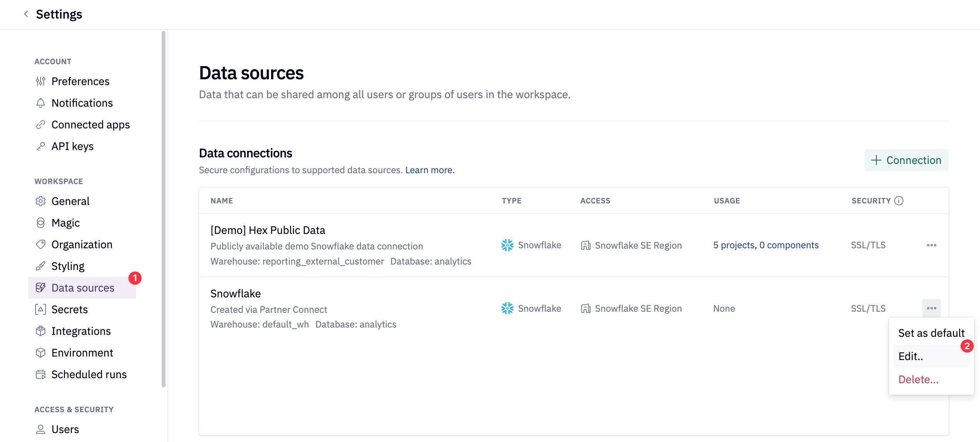Open overflow menu for [Demo] Hex Public Data
Screen dimensions: 980x442
click(931, 245)
